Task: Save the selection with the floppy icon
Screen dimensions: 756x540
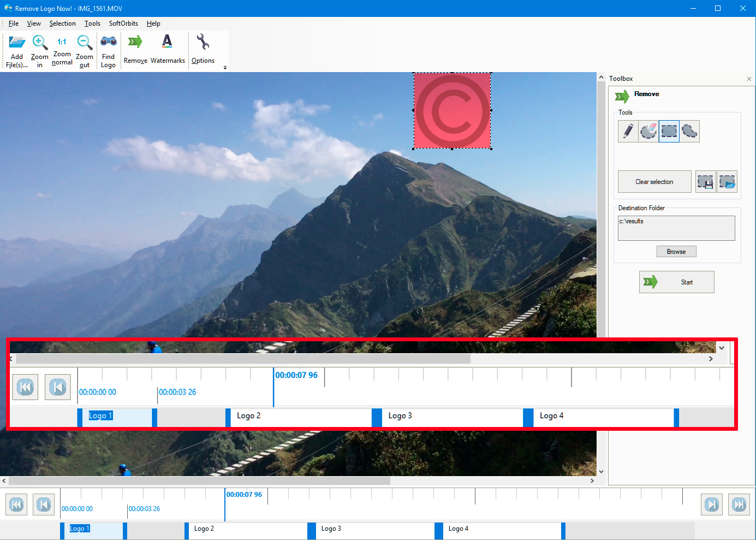Action: click(705, 181)
